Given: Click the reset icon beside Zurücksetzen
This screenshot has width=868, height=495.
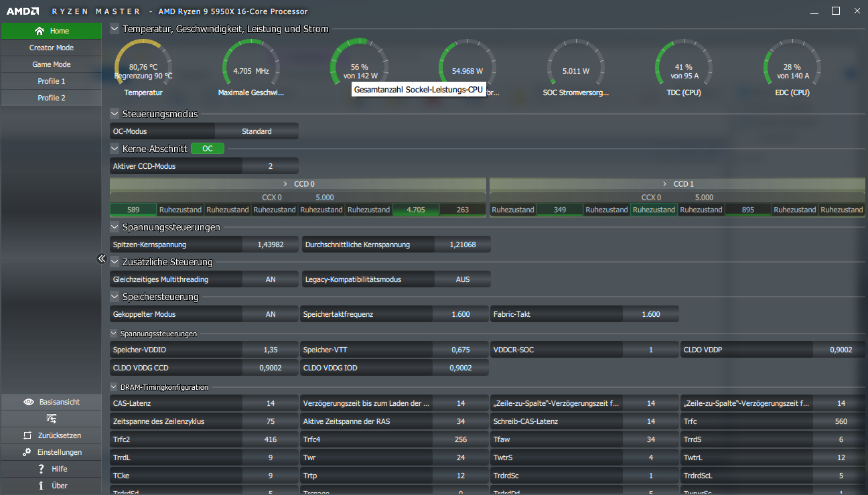Looking at the screenshot, I should coord(27,435).
